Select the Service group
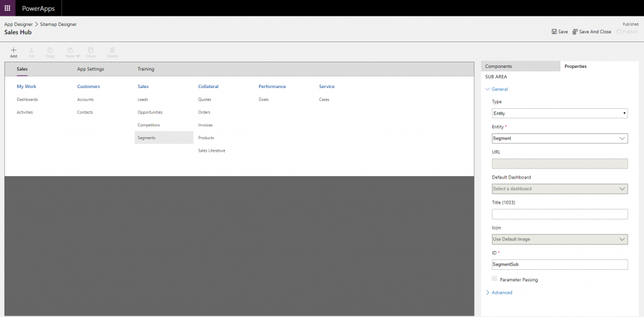The image size is (644, 317). click(x=326, y=87)
